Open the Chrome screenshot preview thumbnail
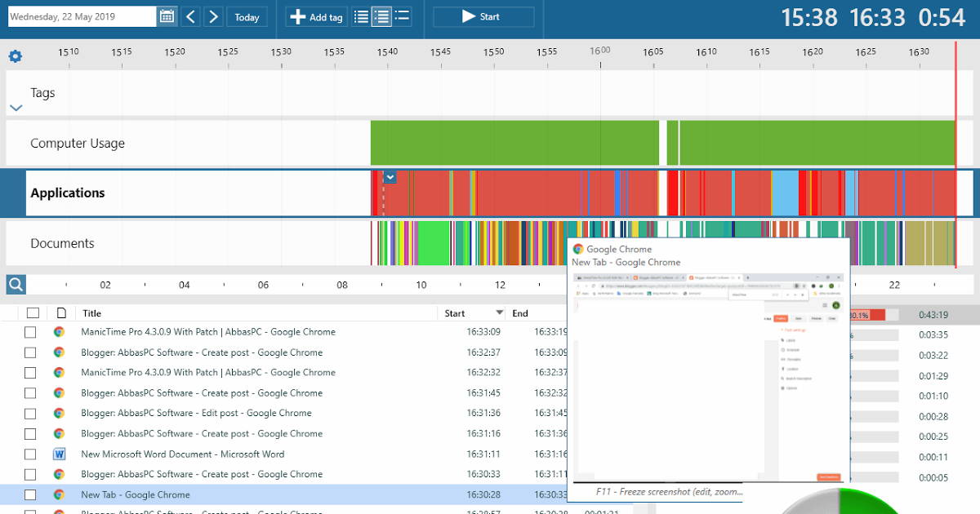This screenshot has width=980, height=514. click(x=709, y=376)
